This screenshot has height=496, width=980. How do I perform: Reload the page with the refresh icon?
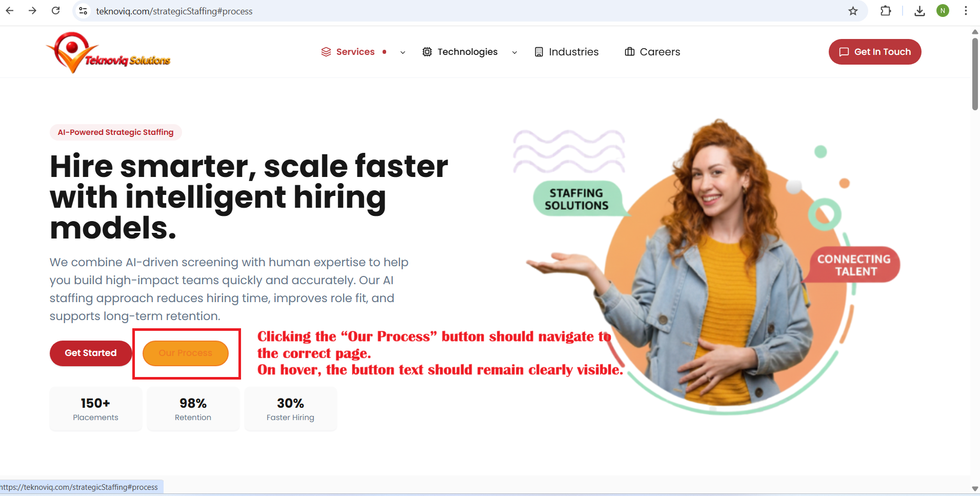click(56, 11)
